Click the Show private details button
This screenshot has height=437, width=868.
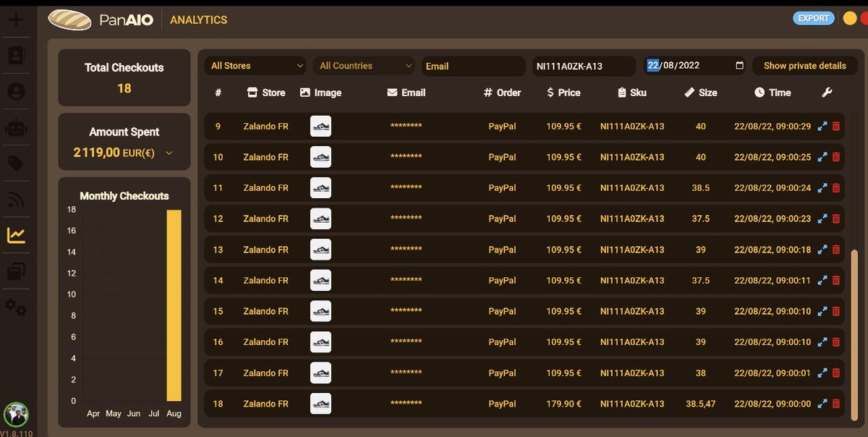click(804, 66)
